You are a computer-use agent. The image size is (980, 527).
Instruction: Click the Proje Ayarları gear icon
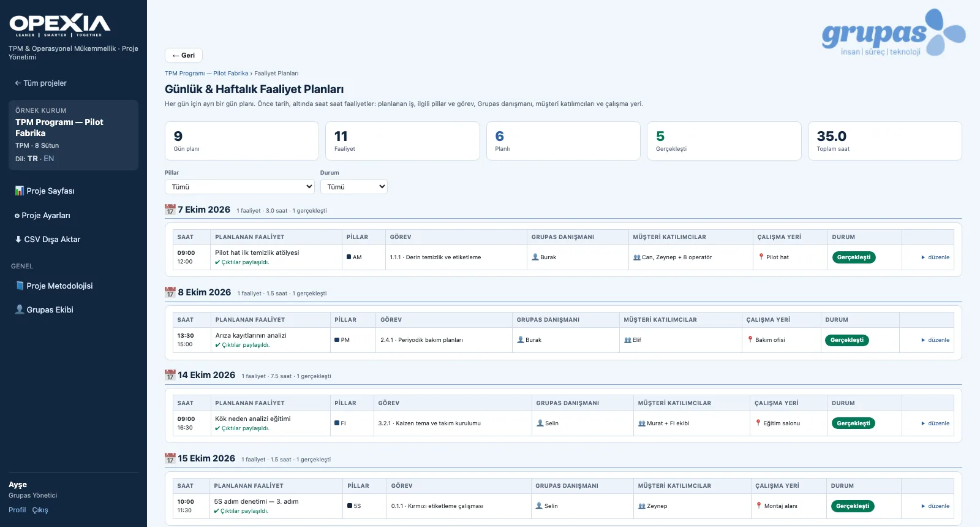tap(17, 216)
